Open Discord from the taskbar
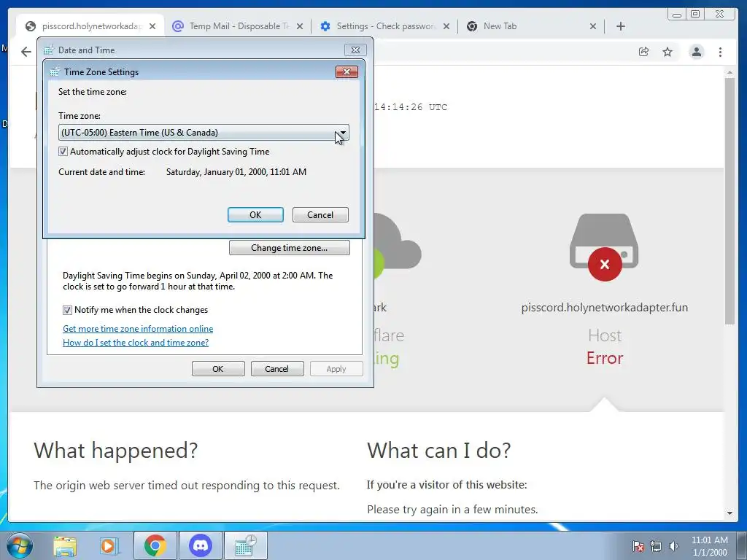This screenshot has height=560, width=747. (201, 545)
